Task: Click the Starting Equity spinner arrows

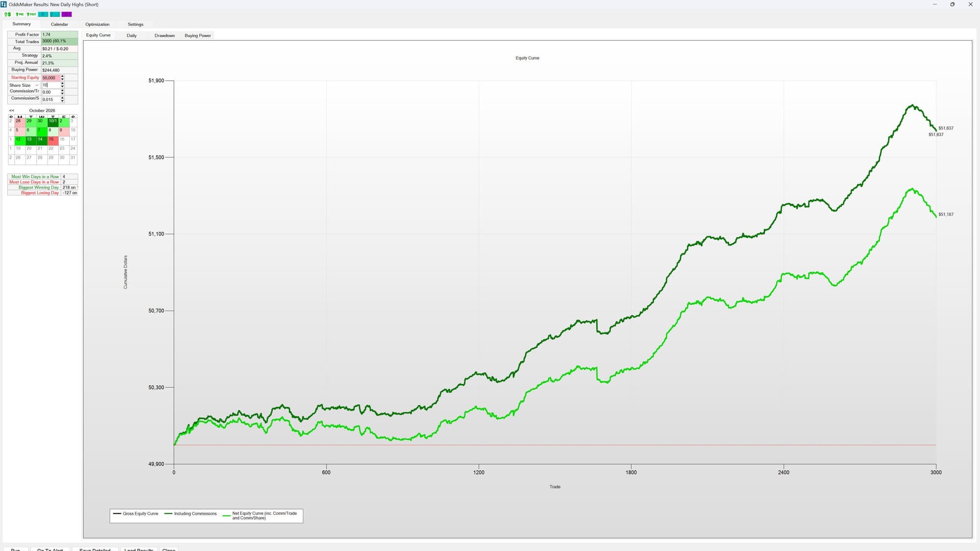Action: [62, 78]
